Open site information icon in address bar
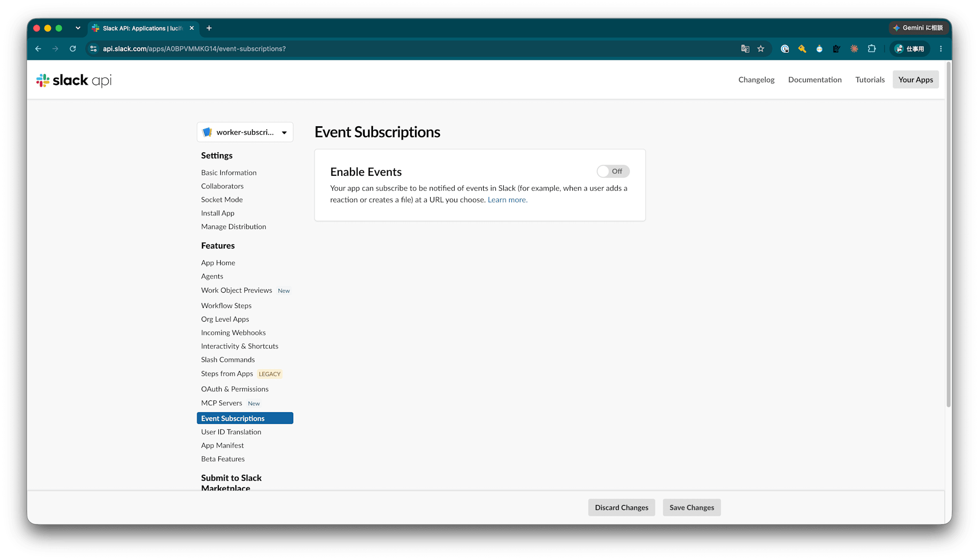Viewport: 979px width, 560px height. 93,49
